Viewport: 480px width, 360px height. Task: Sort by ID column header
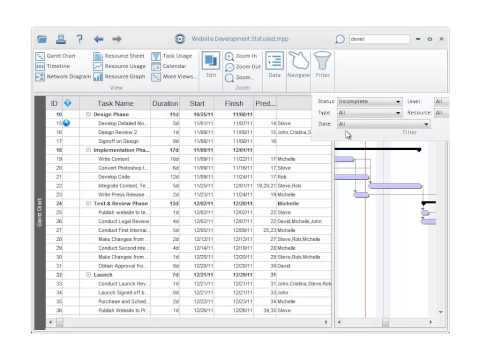tap(54, 103)
